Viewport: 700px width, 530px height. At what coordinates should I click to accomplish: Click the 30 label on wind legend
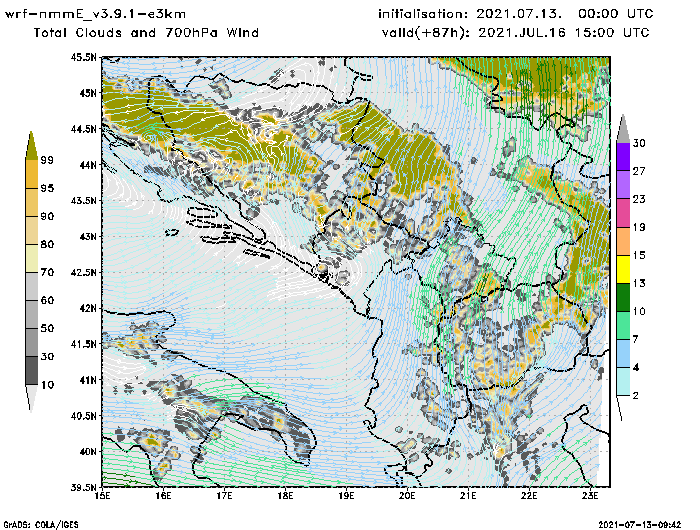coord(639,143)
